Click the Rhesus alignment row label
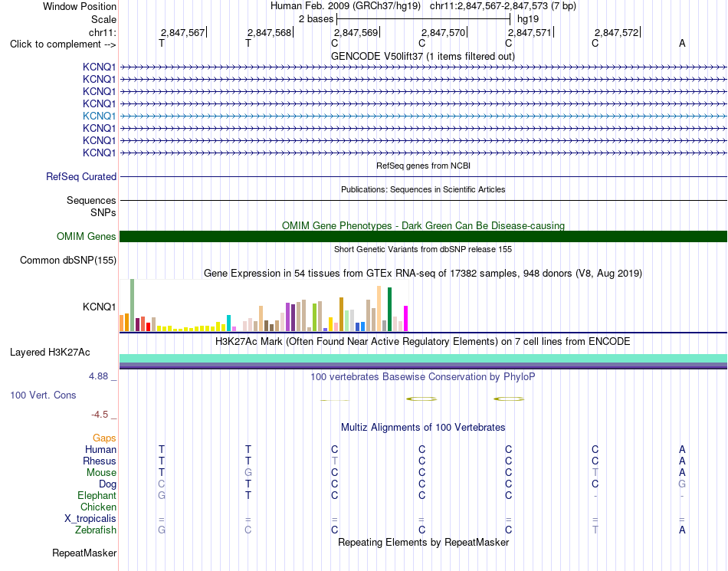 click(100, 461)
